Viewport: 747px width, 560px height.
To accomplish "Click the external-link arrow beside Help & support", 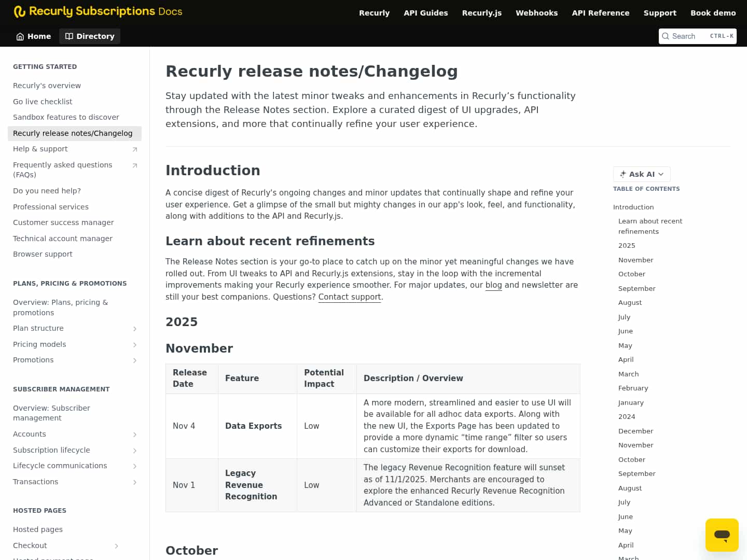I will click(x=135, y=149).
